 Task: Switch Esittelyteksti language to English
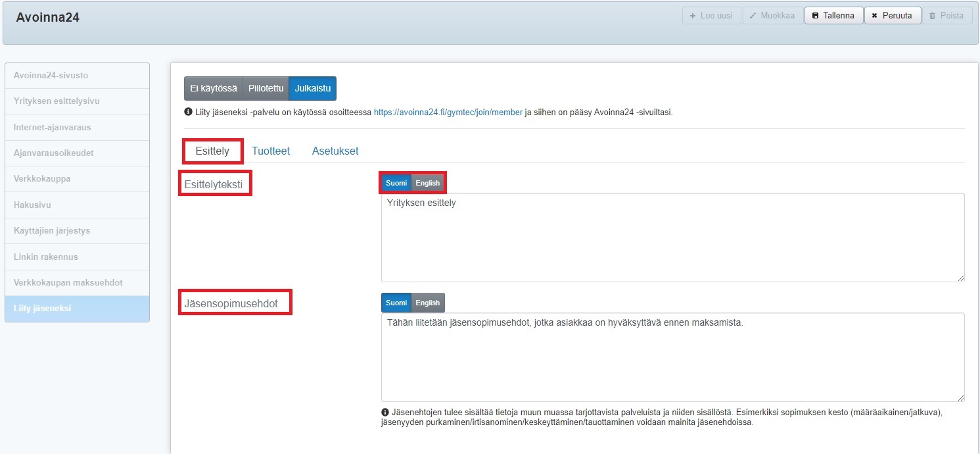(428, 183)
